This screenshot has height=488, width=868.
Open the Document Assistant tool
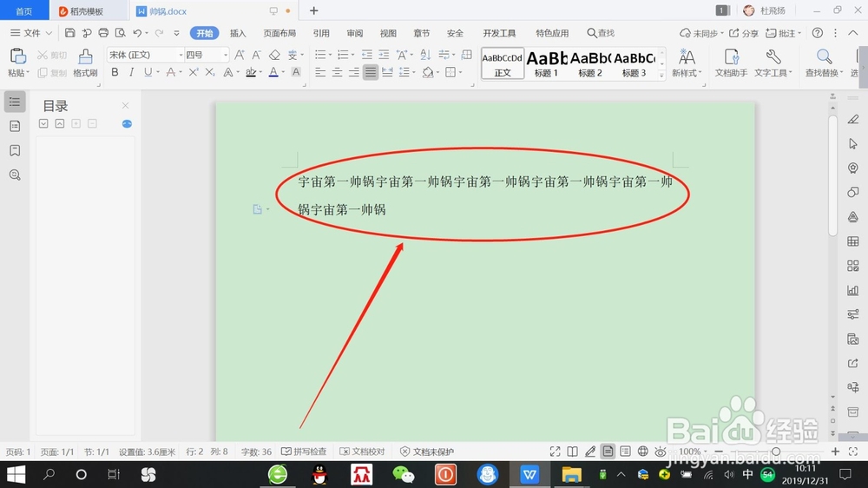(731, 62)
